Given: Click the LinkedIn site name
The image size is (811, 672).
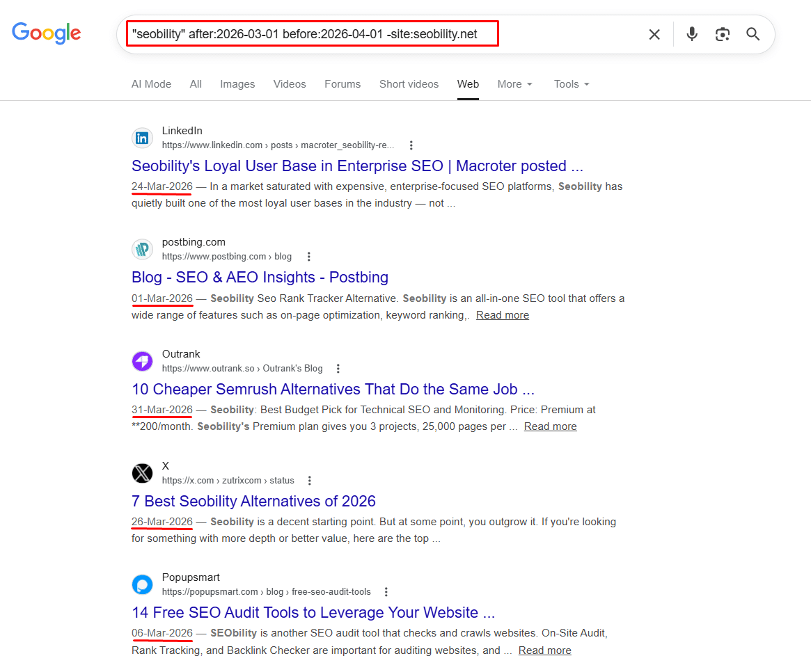Looking at the screenshot, I should tap(182, 131).
